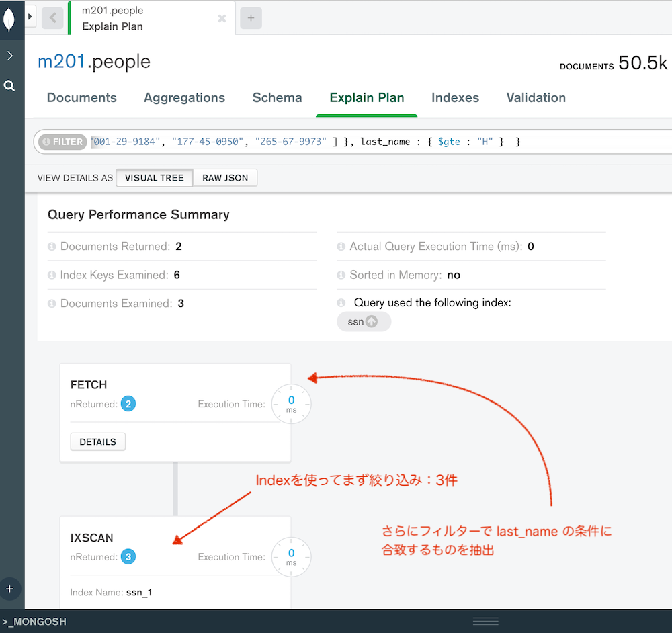Screen dimensions: 672x633
Task: Click the IXSCAN stage title
Action: (91, 538)
